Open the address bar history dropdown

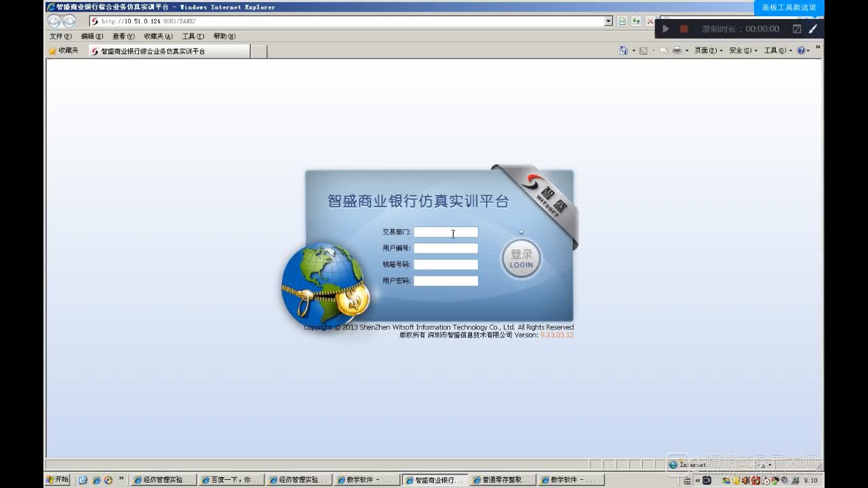(608, 21)
